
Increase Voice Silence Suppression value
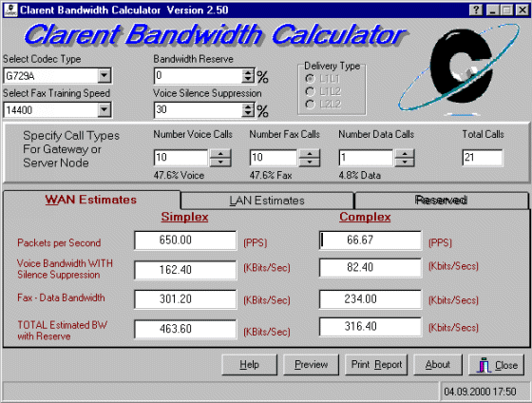[x=248, y=106]
